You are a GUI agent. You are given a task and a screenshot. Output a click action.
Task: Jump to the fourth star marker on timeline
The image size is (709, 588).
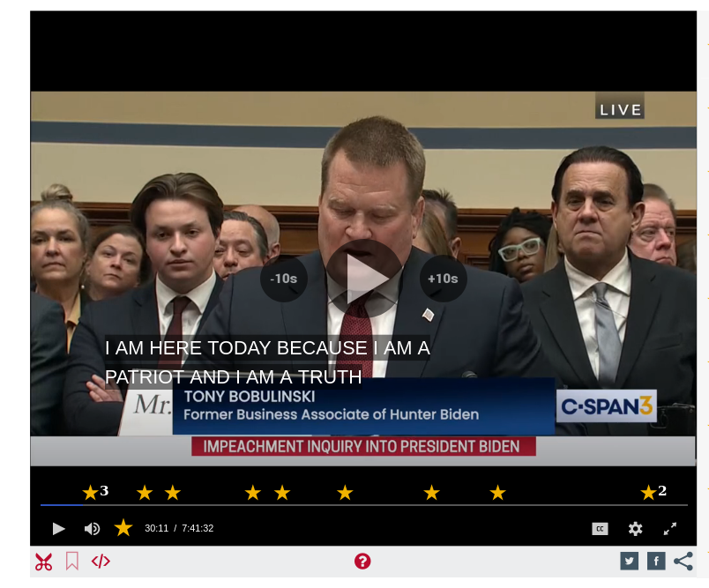point(253,493)
